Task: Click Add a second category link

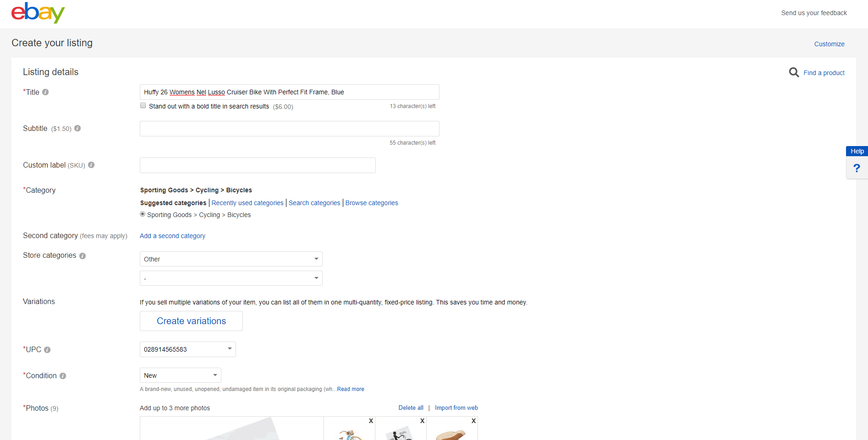Action: tap(172, 236)
